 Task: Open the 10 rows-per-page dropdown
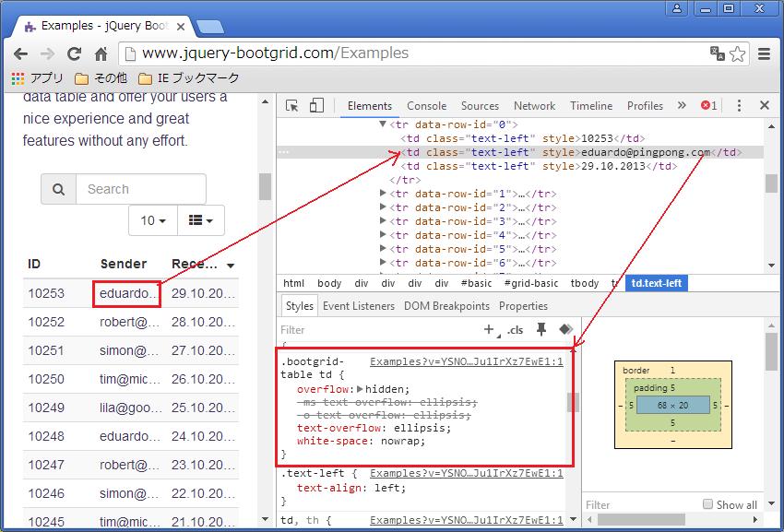tap(153, 220)
